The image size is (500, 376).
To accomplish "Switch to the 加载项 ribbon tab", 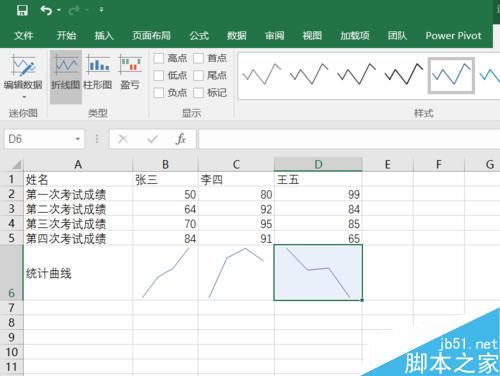I will click(x=355, y=35).
